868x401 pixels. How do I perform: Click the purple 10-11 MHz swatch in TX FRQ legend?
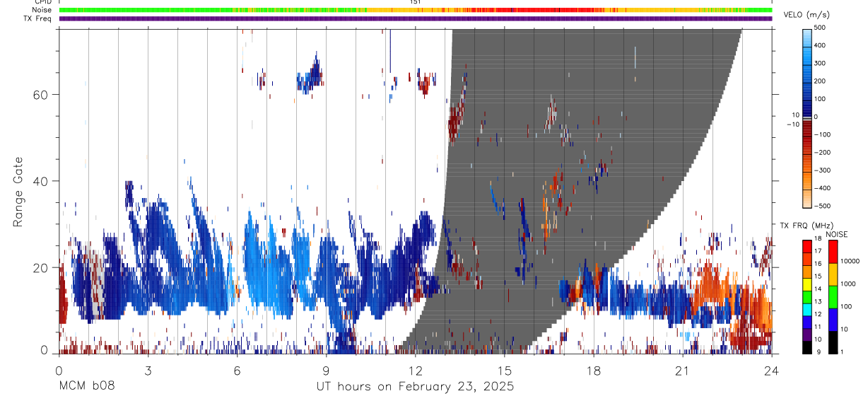coord(807,335)
